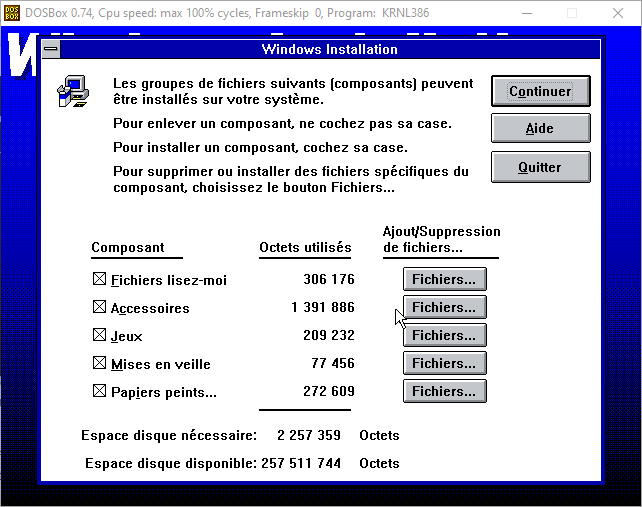This screenshot has width=642, height=507.
Task: Click the value 209 232
Action: (329, 335)
